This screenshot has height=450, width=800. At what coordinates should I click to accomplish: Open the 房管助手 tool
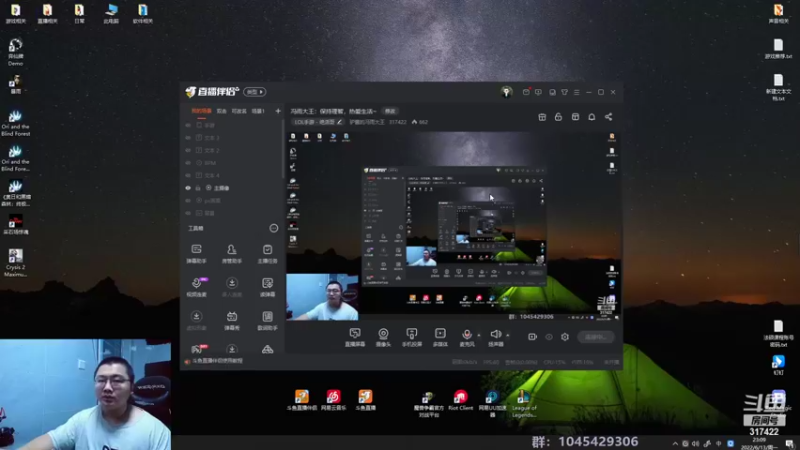[232, 253]
